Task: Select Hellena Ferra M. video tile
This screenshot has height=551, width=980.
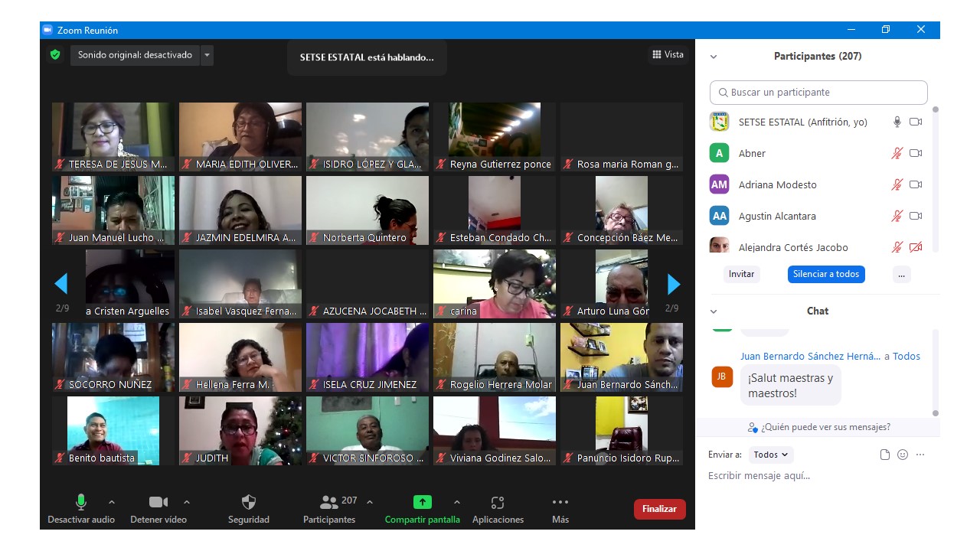Action: click(240, 357)
